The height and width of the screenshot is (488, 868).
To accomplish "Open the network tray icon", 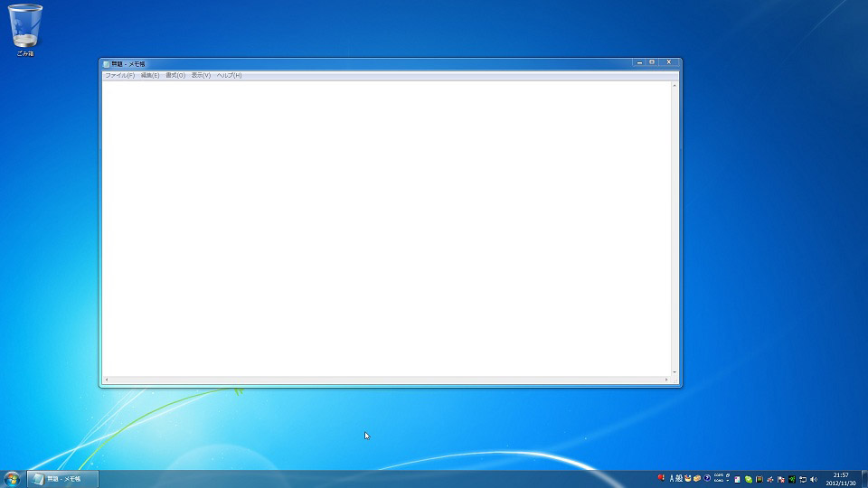I will click(803, 479).
